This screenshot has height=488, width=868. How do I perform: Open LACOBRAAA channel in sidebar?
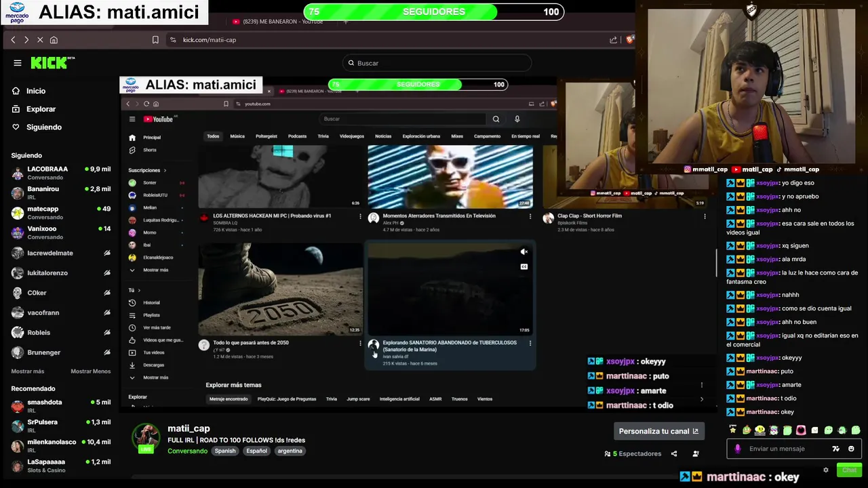(x=61, y=173)
